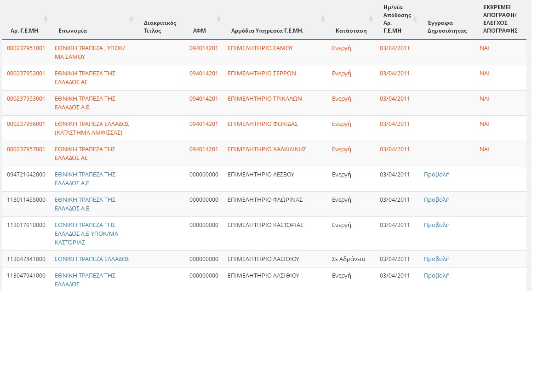Open Προβολή link for the Σε Αδράνεια row
This screenshot has height=392, width=543.
click(436, 259)
